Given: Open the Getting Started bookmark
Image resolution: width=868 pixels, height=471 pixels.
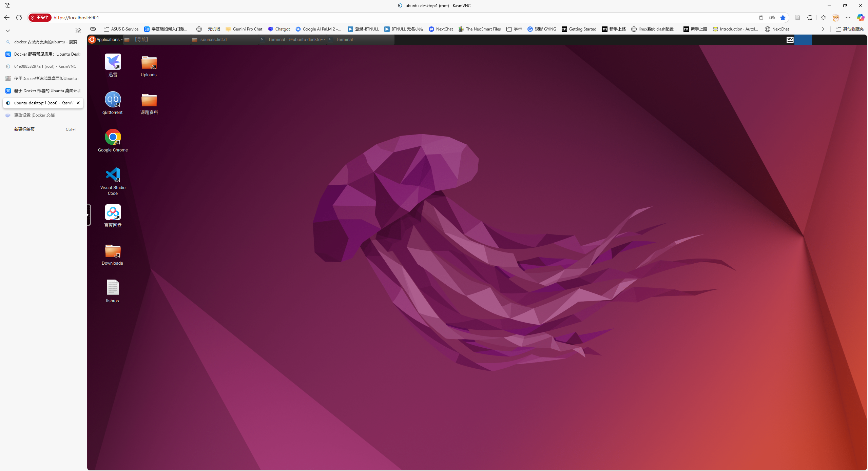Looking at the screenshot, I should 579,29.
